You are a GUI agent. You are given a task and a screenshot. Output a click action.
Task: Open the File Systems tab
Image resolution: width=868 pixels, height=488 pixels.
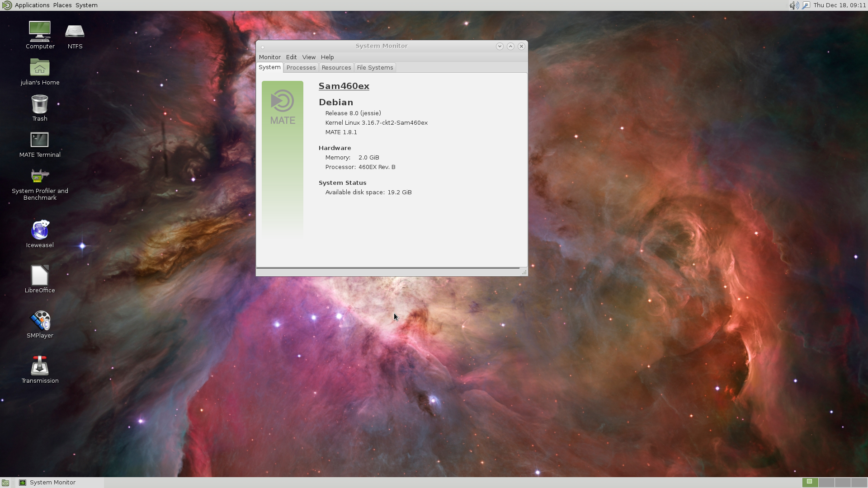[x=375, y=68]
